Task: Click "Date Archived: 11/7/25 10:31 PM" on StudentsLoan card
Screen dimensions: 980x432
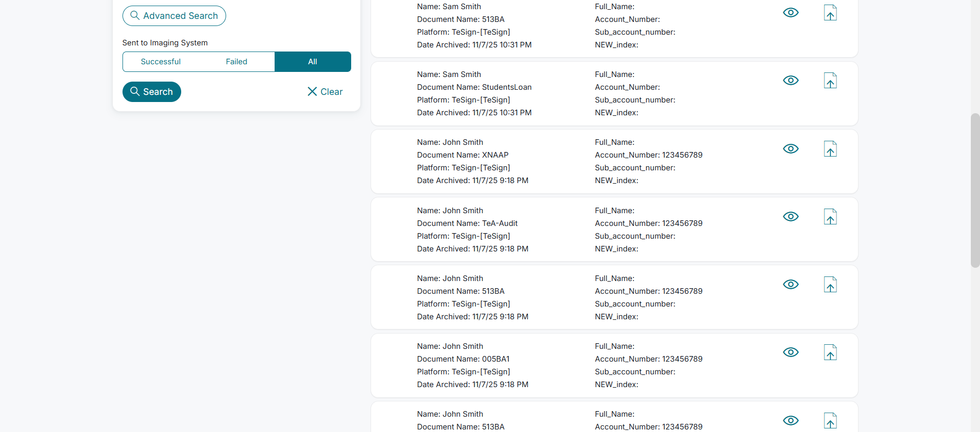Action: coord(474,113)
